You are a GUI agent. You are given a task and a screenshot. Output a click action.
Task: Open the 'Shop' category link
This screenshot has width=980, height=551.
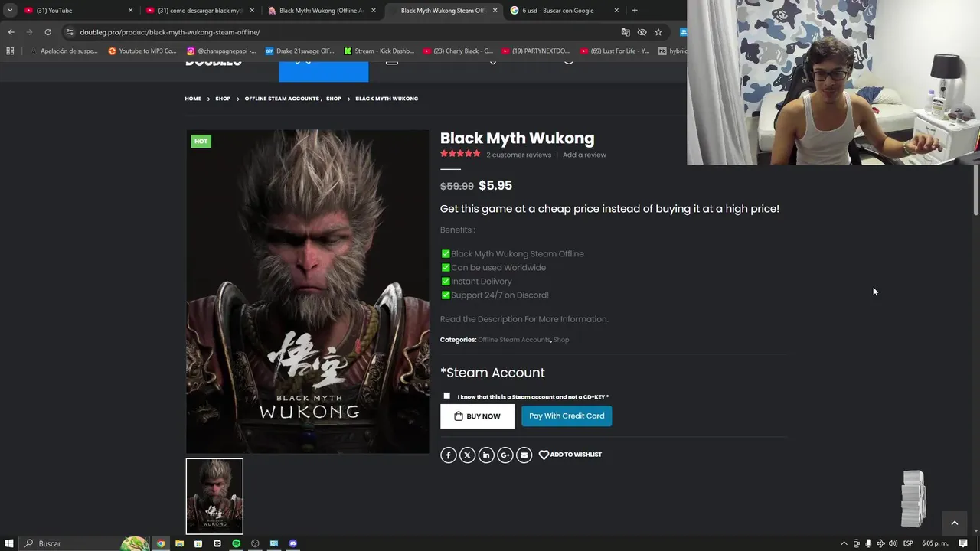click(561, 340)
